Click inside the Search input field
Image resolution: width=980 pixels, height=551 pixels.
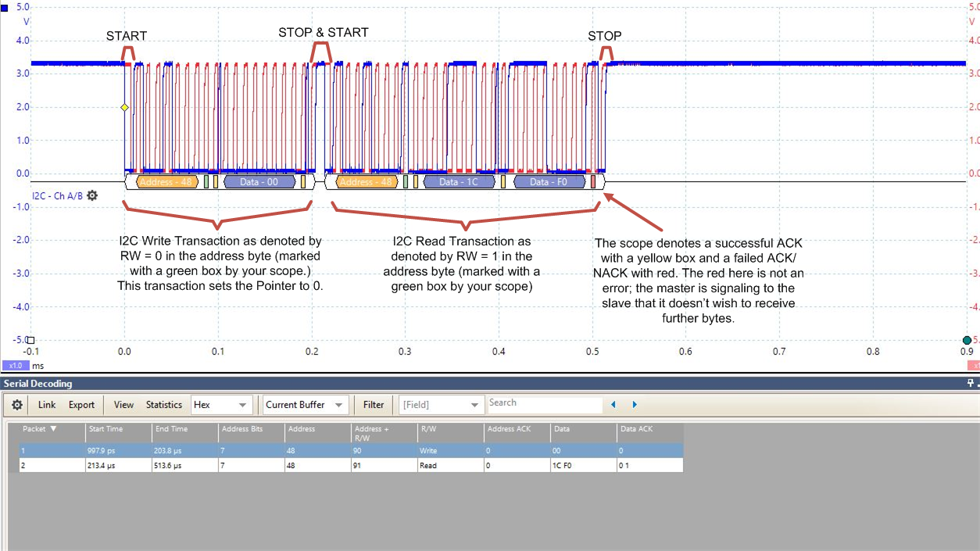545,403
